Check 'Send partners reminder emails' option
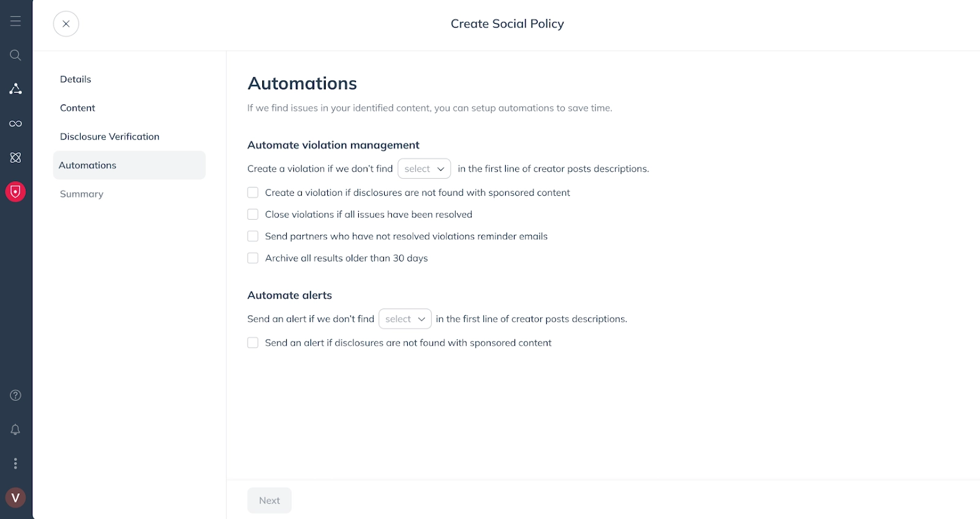This screenshot has width=980, height=519. pyautogui.click(x=252, y=236)
